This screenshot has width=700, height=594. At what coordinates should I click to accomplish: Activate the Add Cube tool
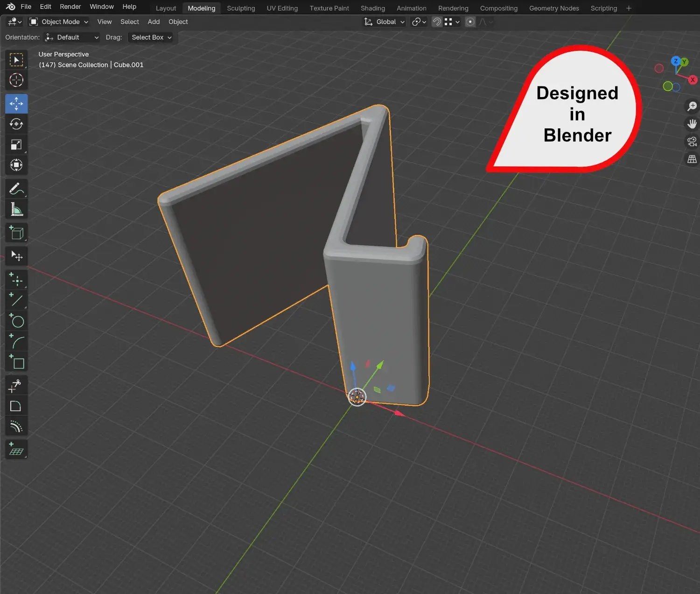coord(16,233)
